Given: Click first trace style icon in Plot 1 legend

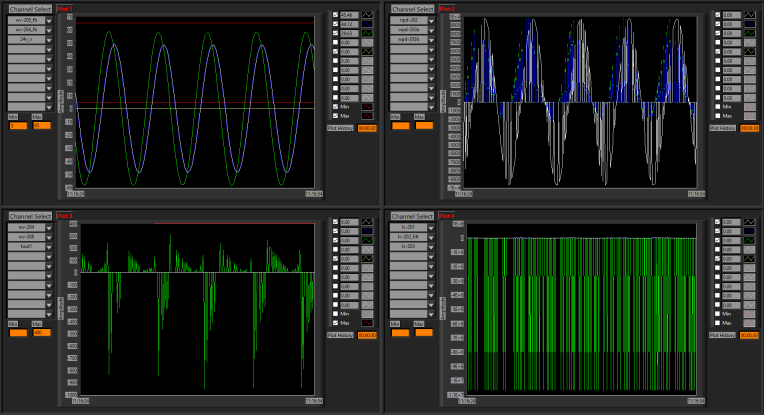Looking at the screenshot, I should pos(367,15).
